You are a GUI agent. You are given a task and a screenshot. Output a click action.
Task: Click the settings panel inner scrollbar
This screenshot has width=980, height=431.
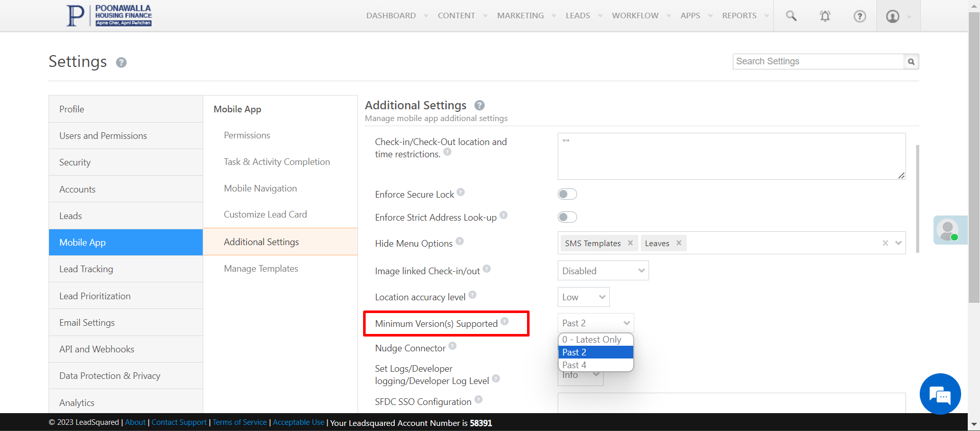pyautogui.click(x=918, y=199)
